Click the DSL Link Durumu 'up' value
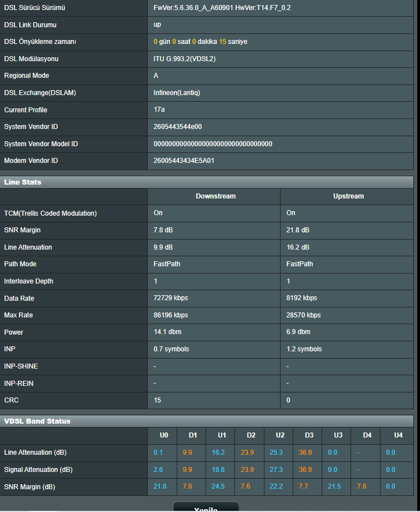Viewport: 420px width, 512px height. [157, 24]
